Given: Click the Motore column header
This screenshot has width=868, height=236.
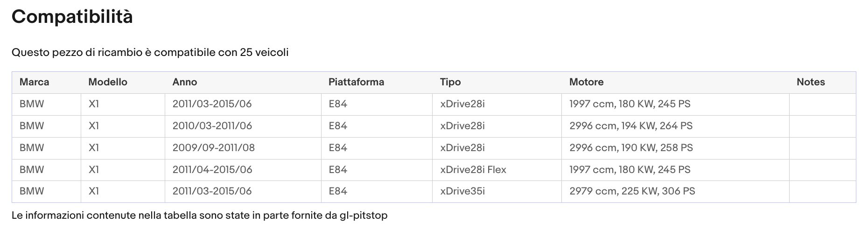Looking at the screenshot, I should tap(586, 82).
